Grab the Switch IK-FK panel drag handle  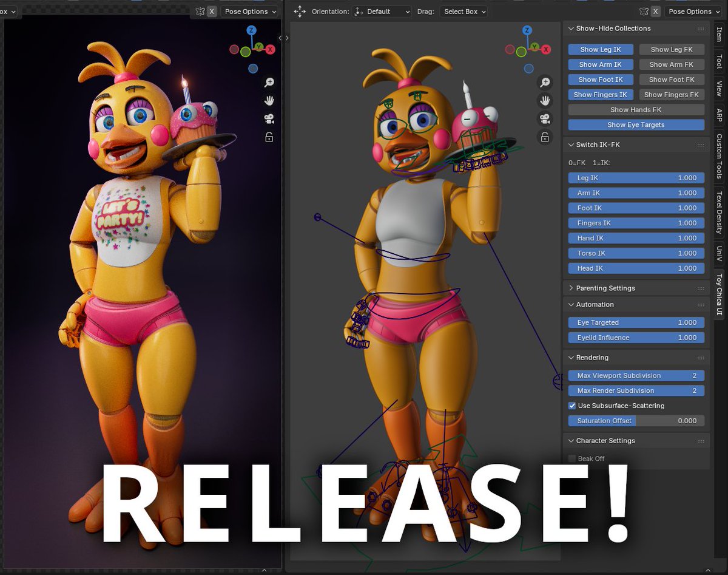[x=701, y=145]
